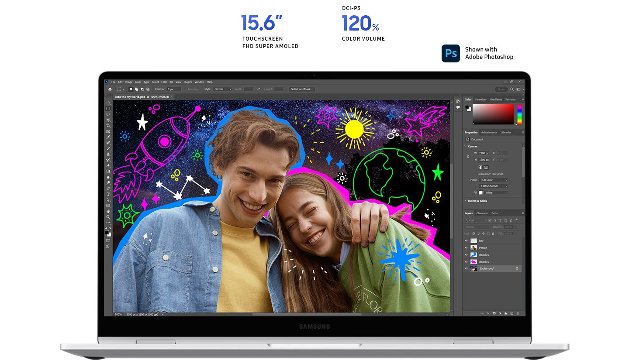Viewport: 629px width, 364px height.
Task: Select the Zoom tool
Action: coord(107,216)
